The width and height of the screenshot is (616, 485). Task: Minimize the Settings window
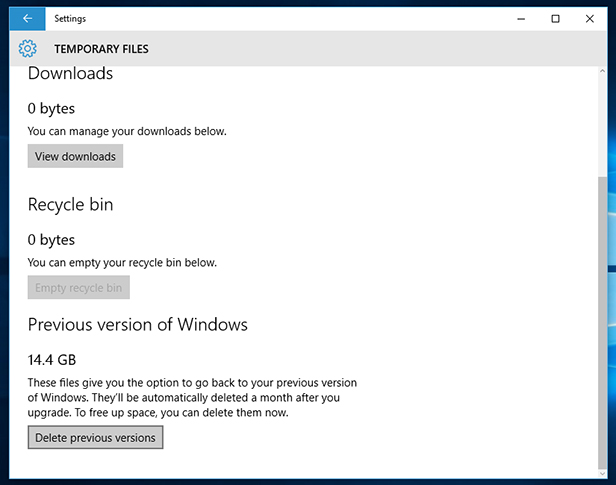click(521, 18)
